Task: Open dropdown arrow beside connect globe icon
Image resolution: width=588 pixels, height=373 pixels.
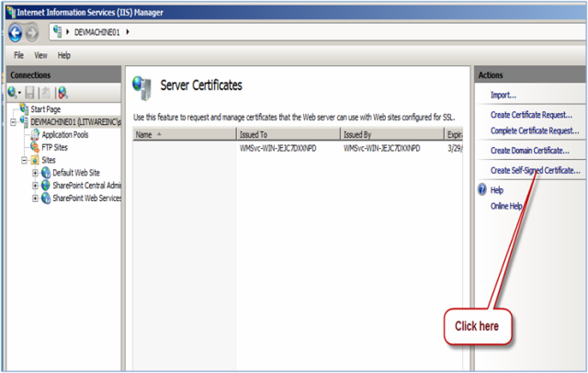Action: (19, 93)
